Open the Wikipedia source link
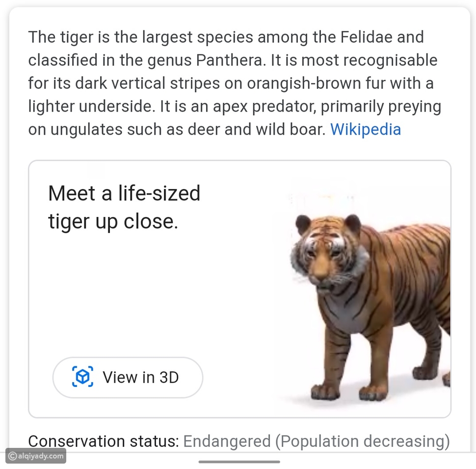Screen dimensions: 476x469 pos(366,129)
